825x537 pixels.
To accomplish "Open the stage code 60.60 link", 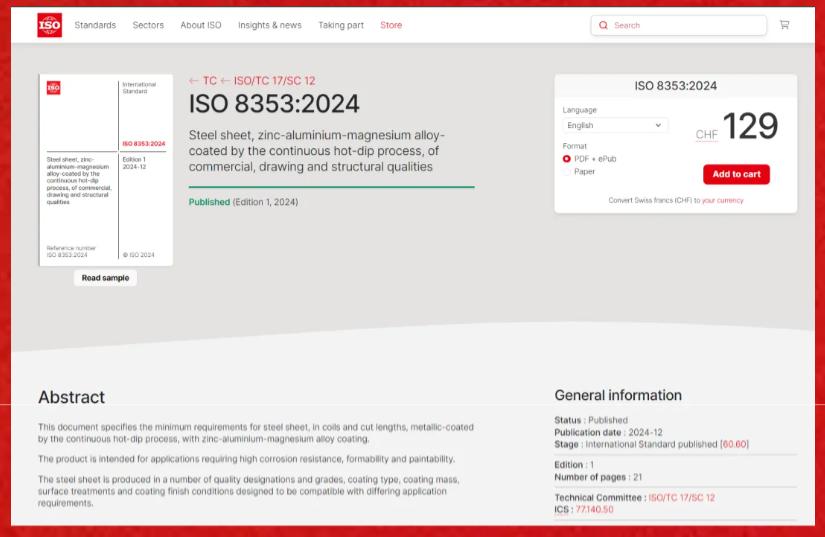I will [x=734, y=444].
